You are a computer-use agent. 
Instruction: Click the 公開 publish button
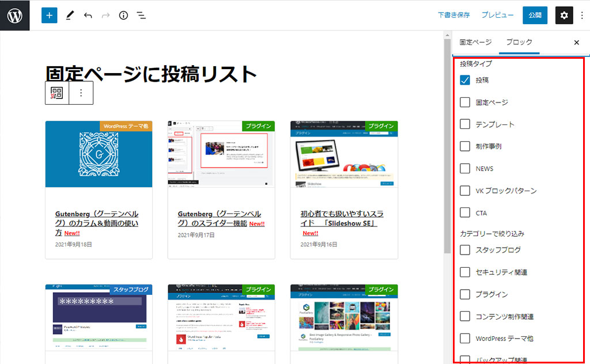535,16
